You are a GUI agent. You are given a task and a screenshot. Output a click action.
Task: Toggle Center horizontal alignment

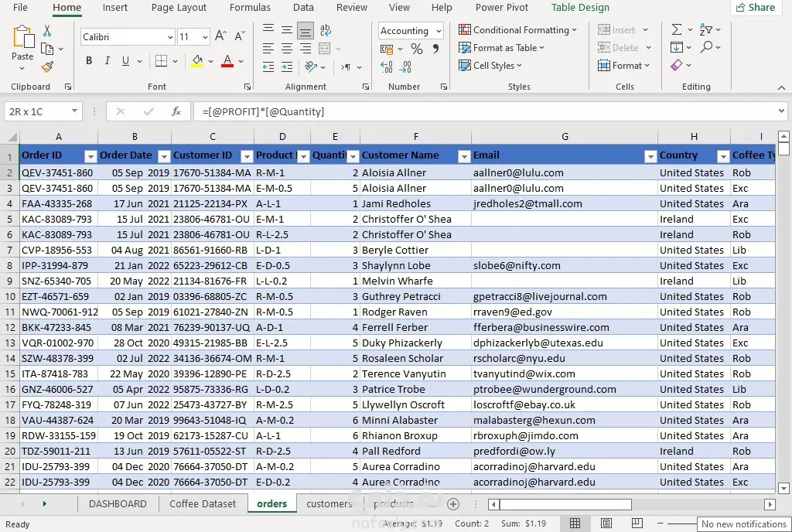287,49
